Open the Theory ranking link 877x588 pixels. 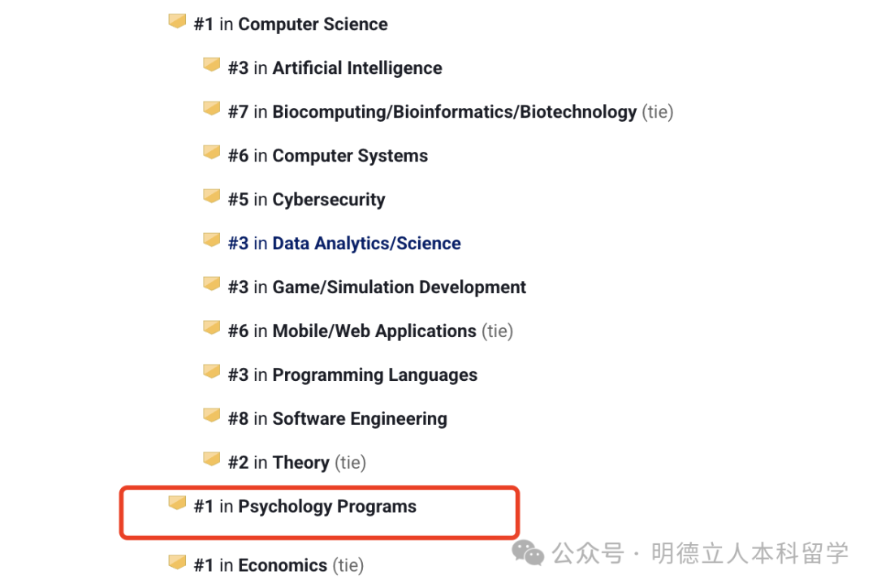[300, 463]
